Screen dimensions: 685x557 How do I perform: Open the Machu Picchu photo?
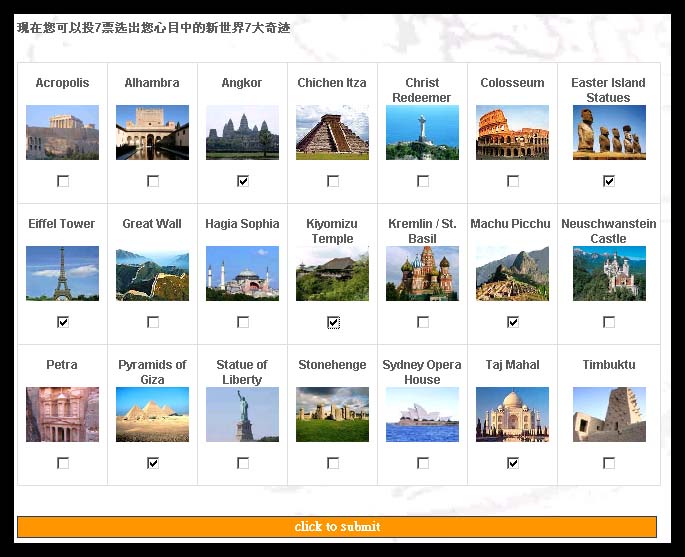coord(512,273)
